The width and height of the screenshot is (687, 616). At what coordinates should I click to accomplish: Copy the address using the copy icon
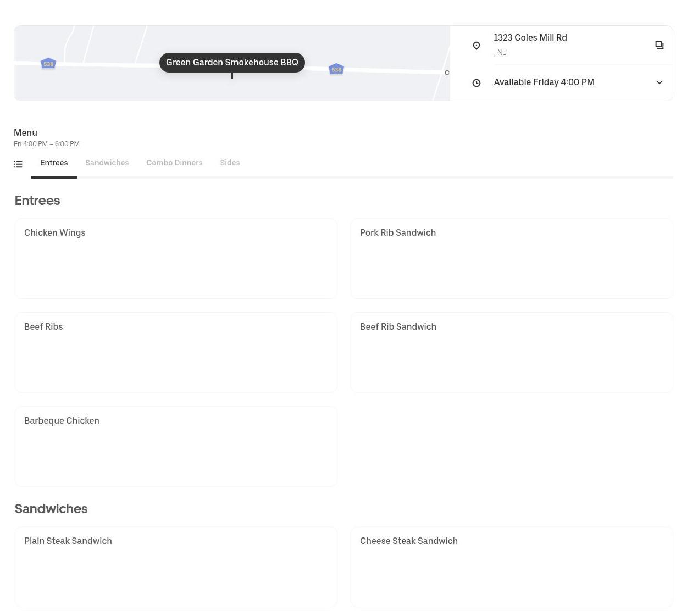659,45
